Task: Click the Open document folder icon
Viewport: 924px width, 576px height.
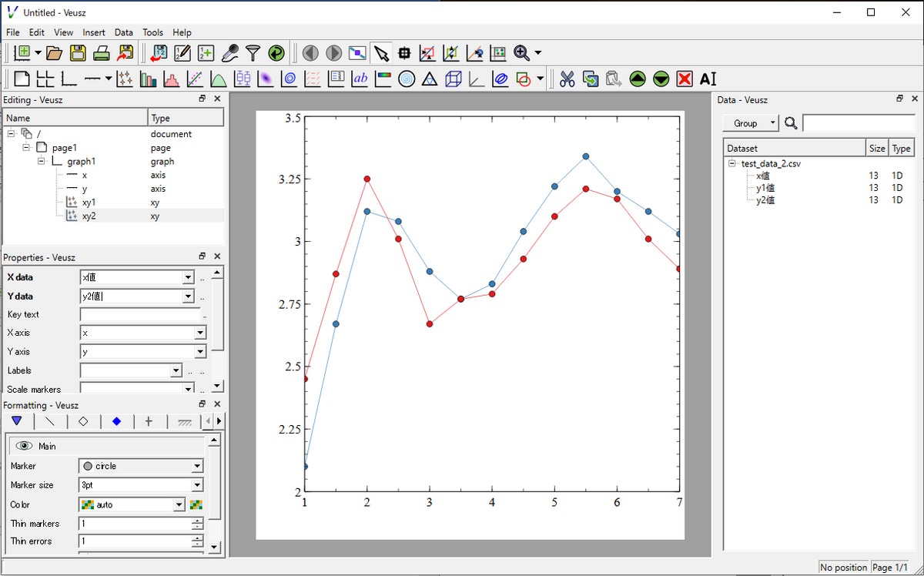Action: click(54, 53)
